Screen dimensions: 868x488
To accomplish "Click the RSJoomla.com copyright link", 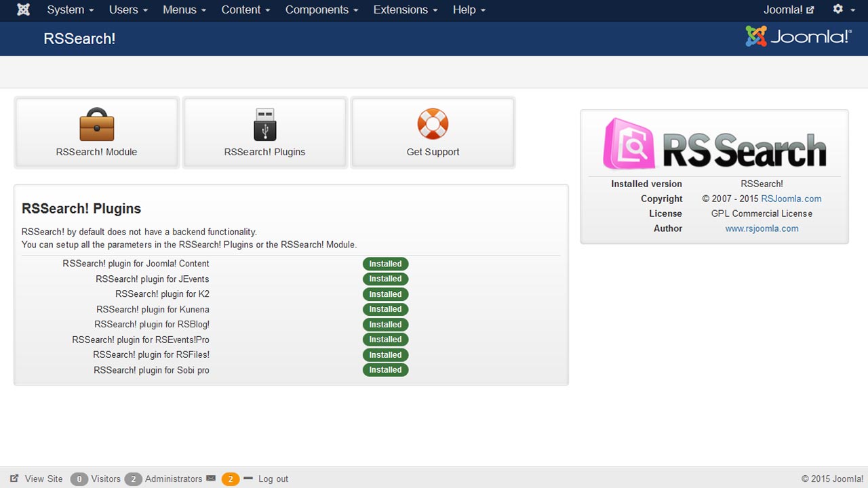I will tap(791, 199).
